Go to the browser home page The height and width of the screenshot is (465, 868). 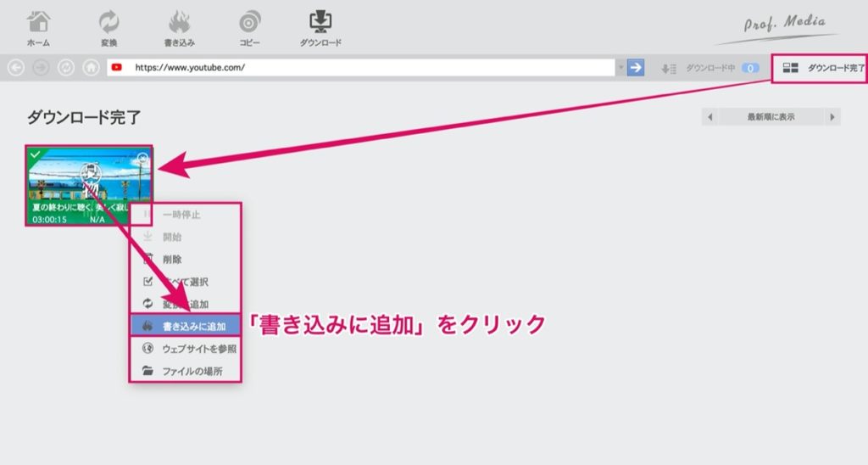pos(91,68)
